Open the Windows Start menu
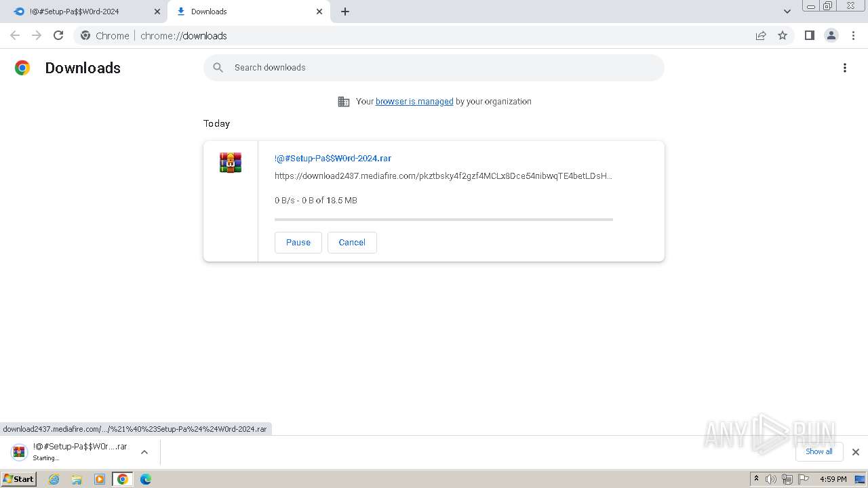 tap(19, 479)
